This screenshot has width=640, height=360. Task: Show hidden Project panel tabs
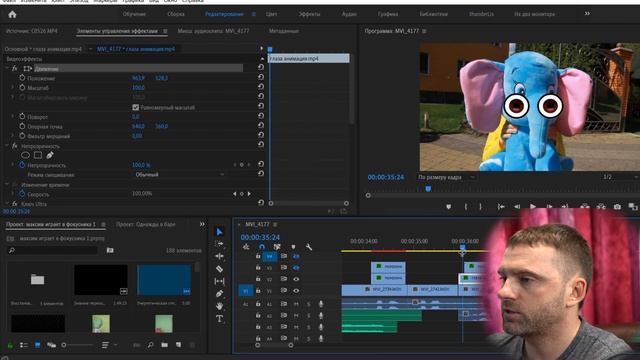coord(202,224)
